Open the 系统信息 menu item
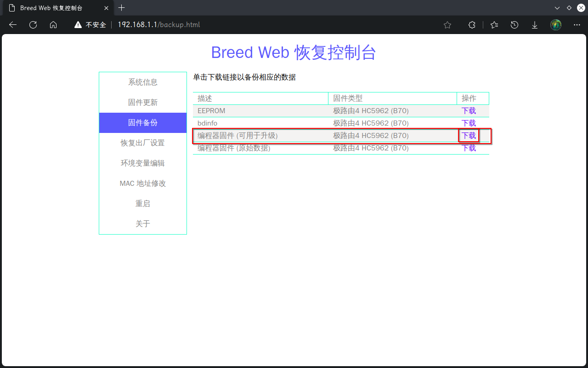This screenshot has height=368, width=588. 142,82
